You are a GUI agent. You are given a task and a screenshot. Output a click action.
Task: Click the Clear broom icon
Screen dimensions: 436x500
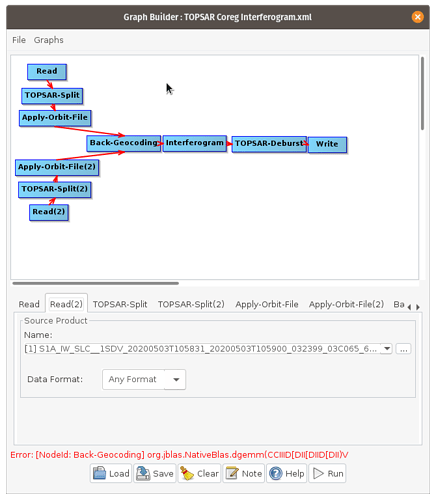pos(187,473)
